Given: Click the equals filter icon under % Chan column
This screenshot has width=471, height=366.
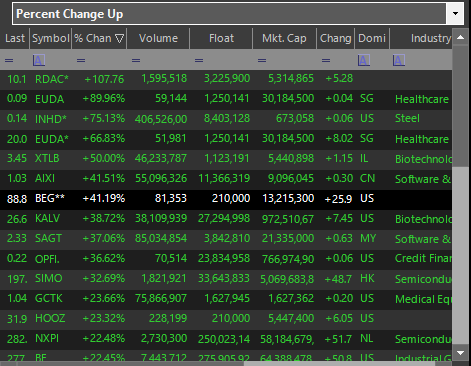Looking at the screenshot, I should (81, 61).
